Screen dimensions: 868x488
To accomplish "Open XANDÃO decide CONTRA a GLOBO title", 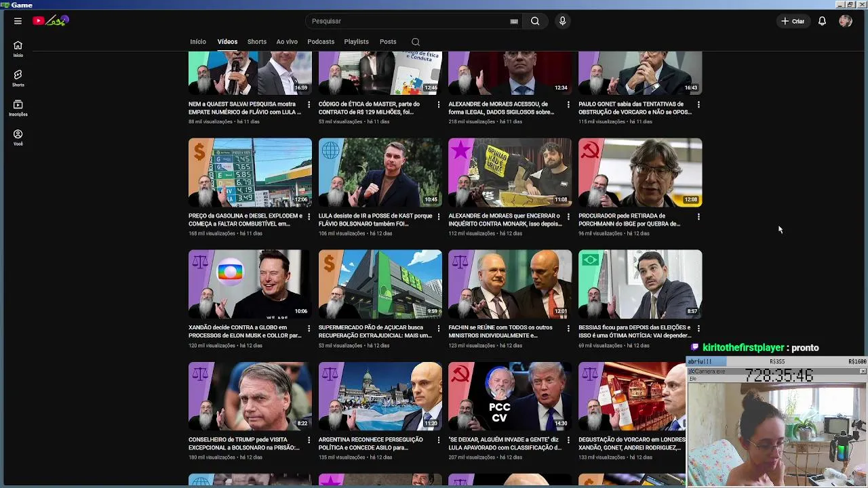I will click(245, 331).
